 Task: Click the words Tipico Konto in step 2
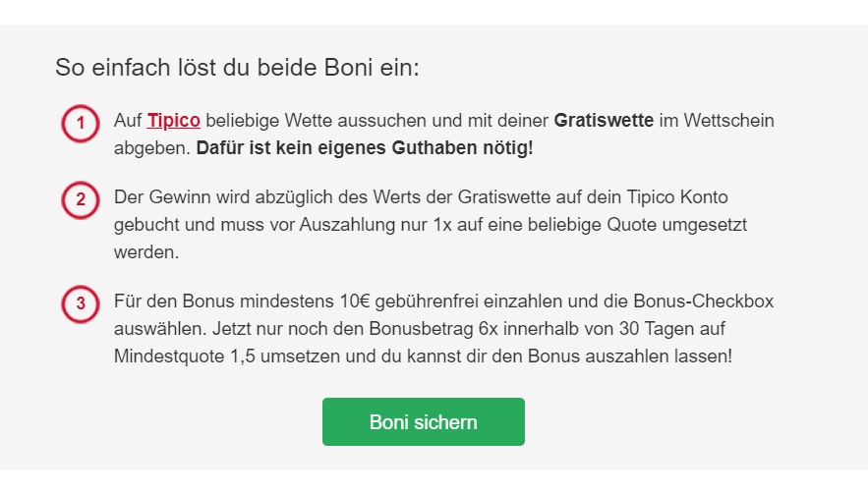[677, 197]
